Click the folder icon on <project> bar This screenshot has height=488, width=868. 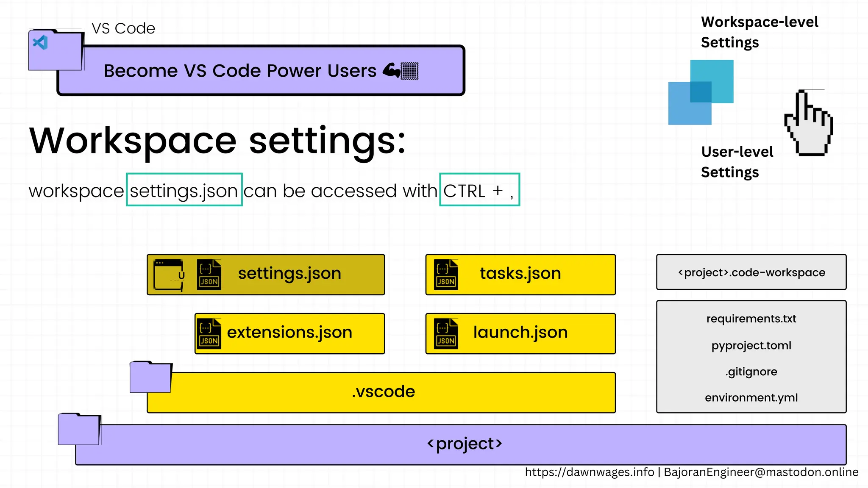click(79, 429)
